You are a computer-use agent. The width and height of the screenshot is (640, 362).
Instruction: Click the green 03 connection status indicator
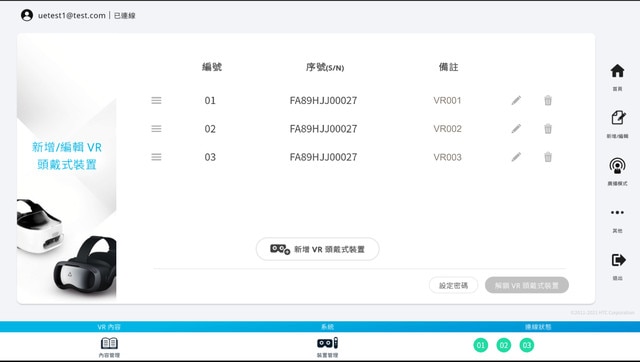(x=527, y=345)
